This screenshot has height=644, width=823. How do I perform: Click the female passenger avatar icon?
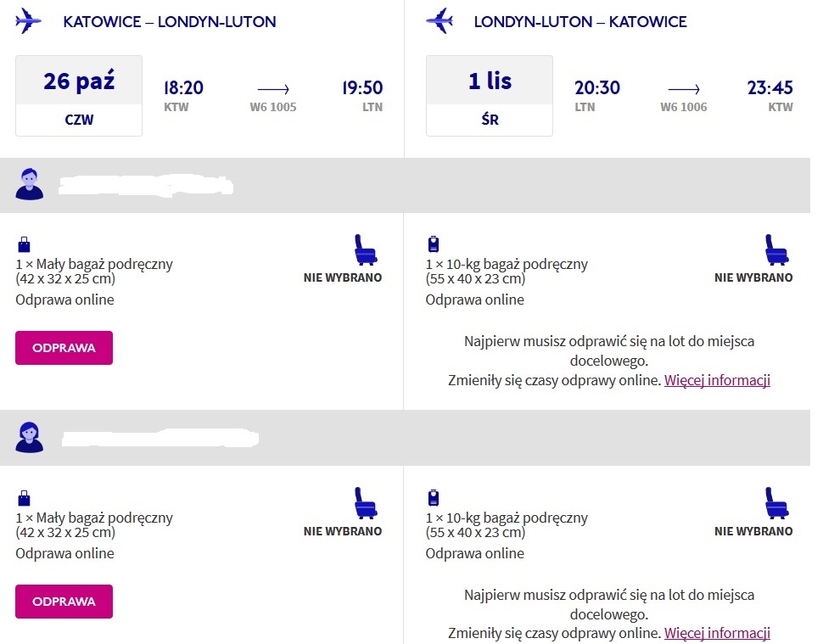[30, 437]
